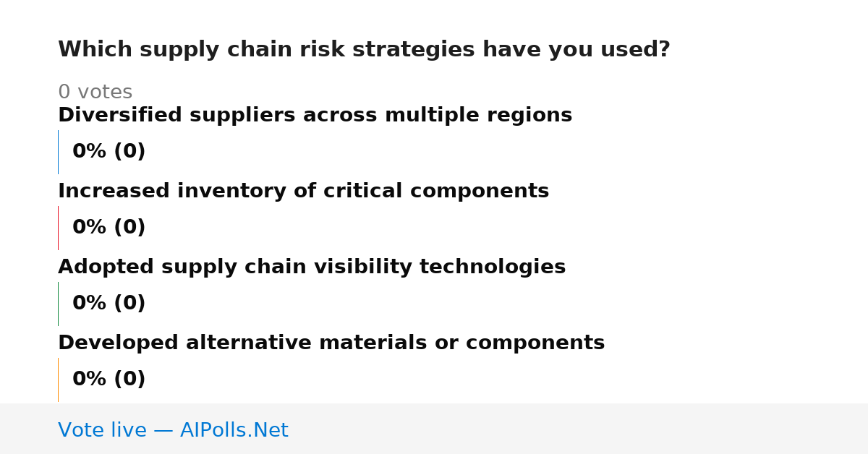
Task: Click 0% (0) under Developed alternative materials
Action: (109, 380)
